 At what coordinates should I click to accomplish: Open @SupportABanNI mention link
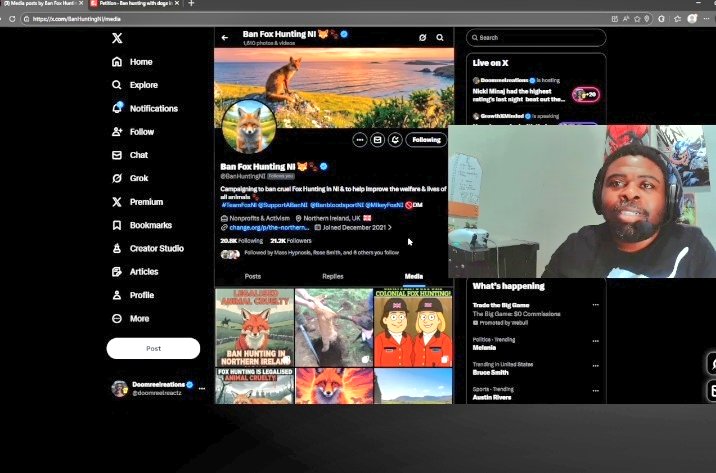283,205
